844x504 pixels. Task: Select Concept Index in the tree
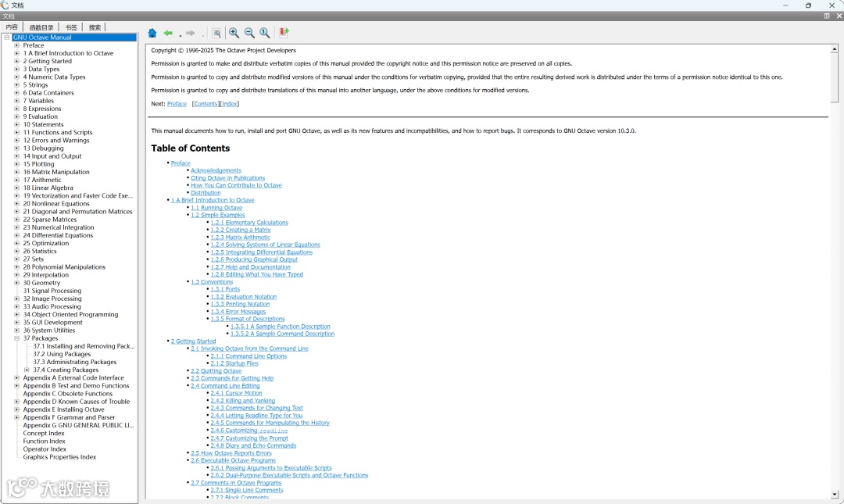point(44,434)
